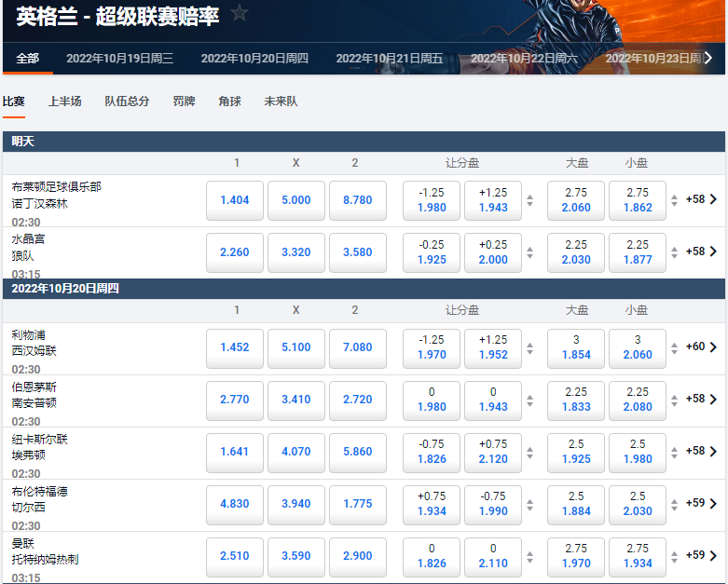Click the favorite star next to 超级联赛赔率
728x584 pixels.
pyautogui.click(x=240, y=13)
